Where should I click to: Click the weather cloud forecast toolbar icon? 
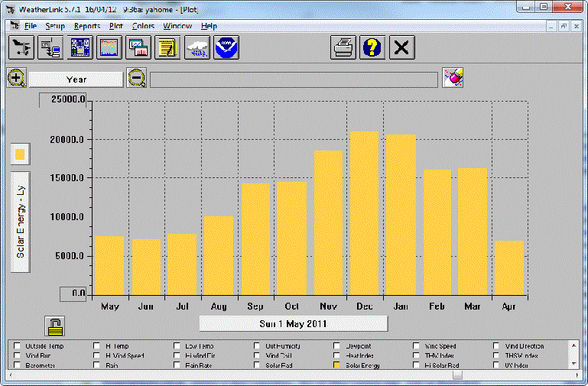196,47
